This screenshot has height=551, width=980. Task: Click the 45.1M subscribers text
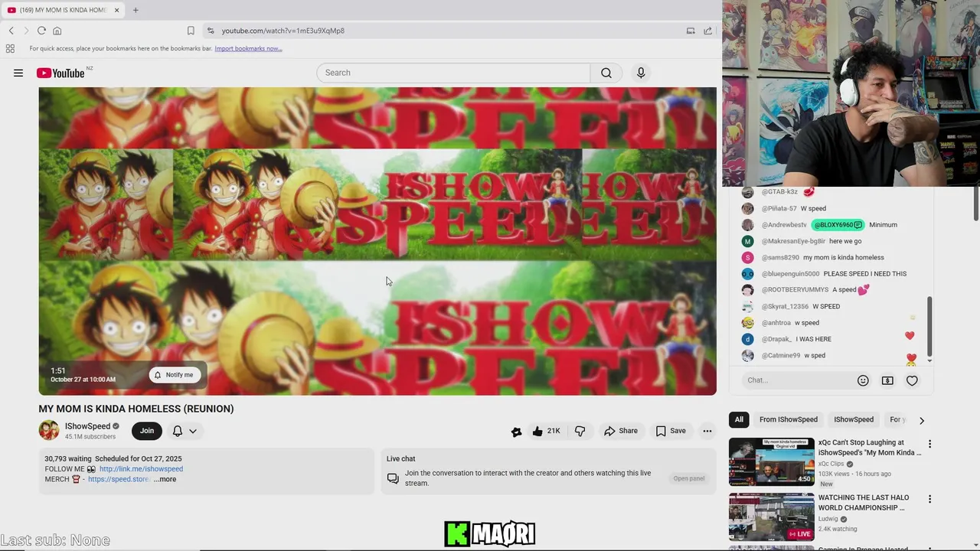pyautogui.click(x=90, y=437)
